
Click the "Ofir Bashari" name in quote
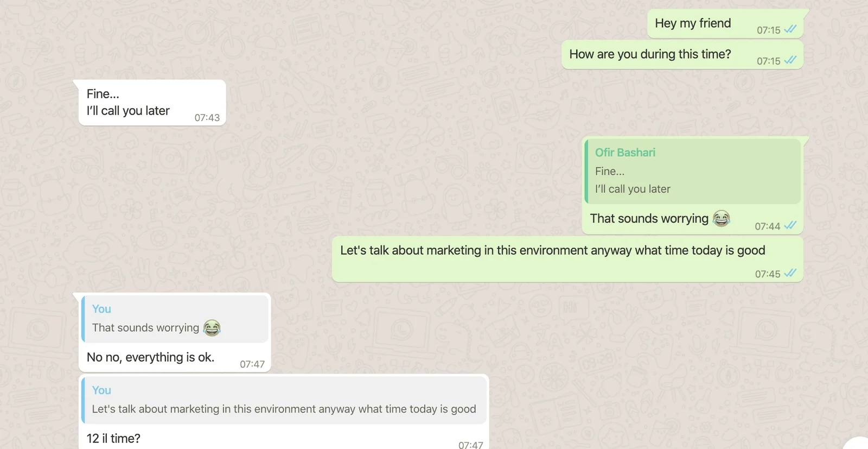[x=625, y=153]
